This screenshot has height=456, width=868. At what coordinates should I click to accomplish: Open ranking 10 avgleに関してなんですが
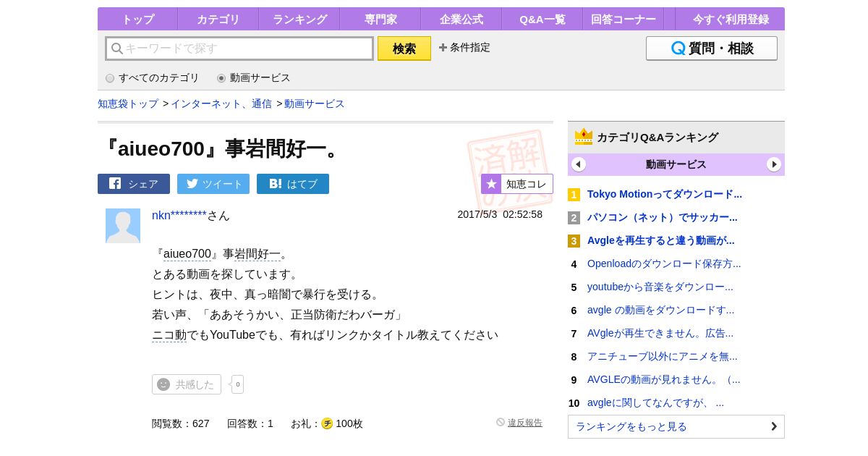coord(655,402)
